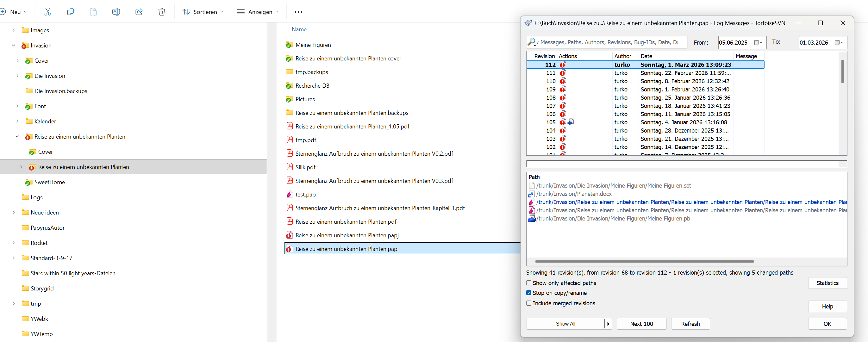Enable Show only affected paths checkbox
This screenshot has height=342, width=868.
tap(529, 283)
